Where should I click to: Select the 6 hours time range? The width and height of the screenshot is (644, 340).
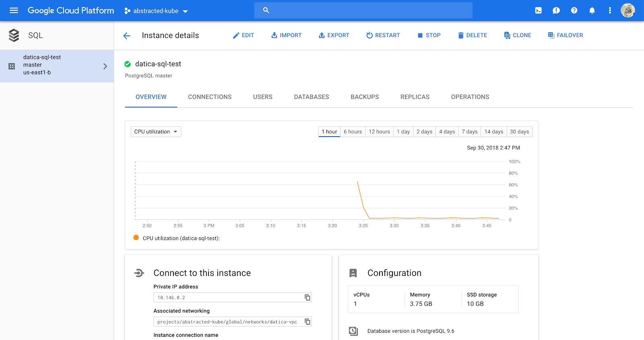click(353, 132)
